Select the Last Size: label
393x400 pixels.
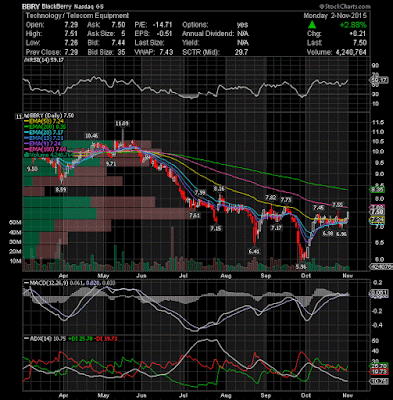[149, 43]
